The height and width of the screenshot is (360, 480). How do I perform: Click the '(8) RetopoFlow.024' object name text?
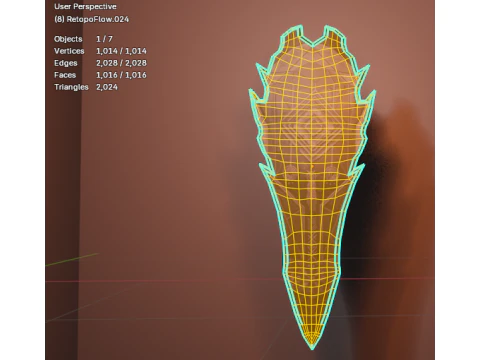[x=91, y=19]
